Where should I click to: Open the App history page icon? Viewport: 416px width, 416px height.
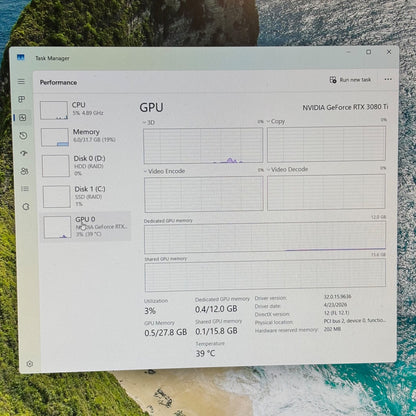[23, 136]
